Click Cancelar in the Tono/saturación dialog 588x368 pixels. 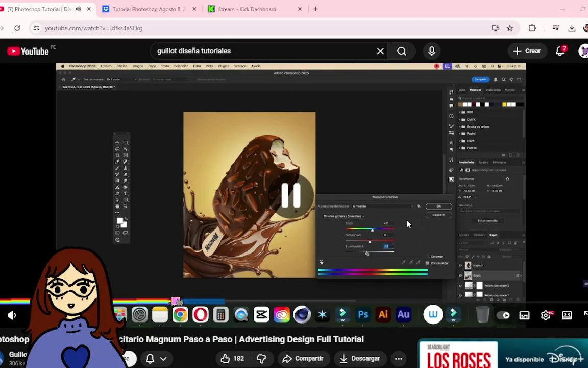439,215
